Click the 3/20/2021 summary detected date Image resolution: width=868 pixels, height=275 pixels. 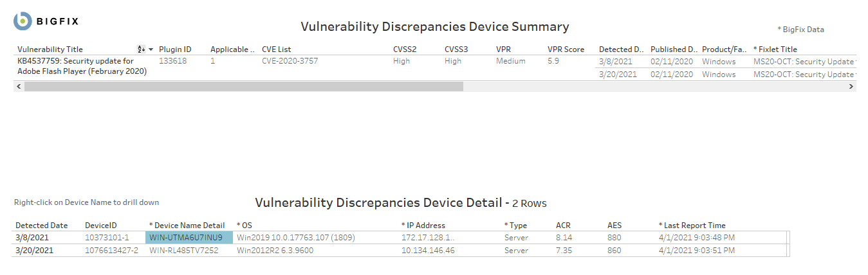click(617, 75)
